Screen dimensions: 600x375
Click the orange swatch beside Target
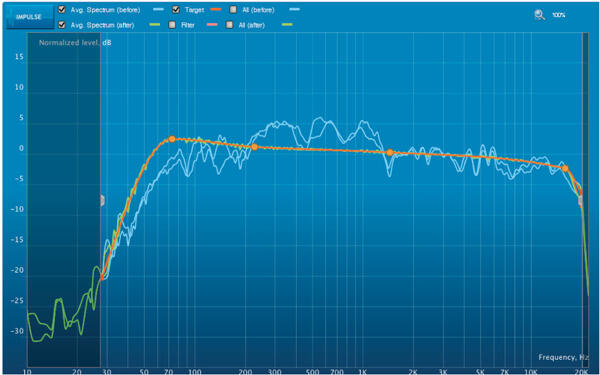[x=216, y=10]
